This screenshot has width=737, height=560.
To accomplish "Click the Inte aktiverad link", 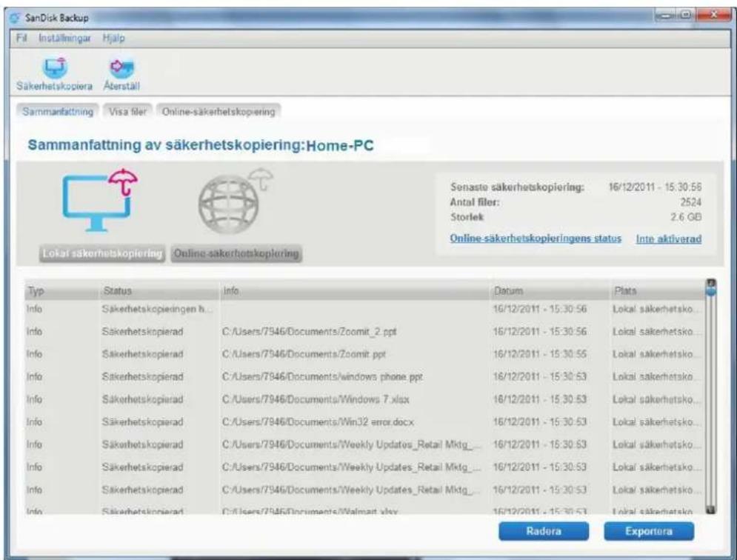I will click(x=669, y=239).
